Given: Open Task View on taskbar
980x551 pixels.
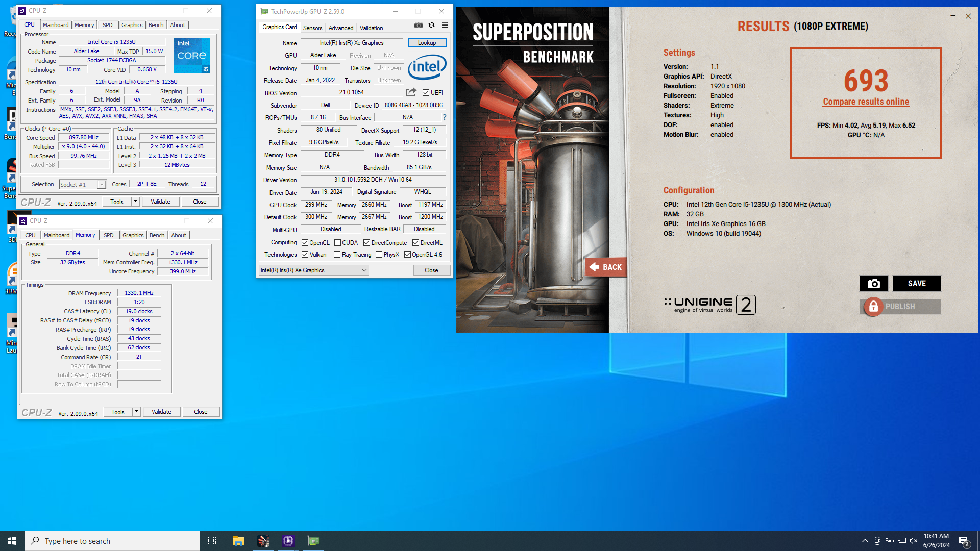Looking at the screenshot, I should [x=212, y=541].
